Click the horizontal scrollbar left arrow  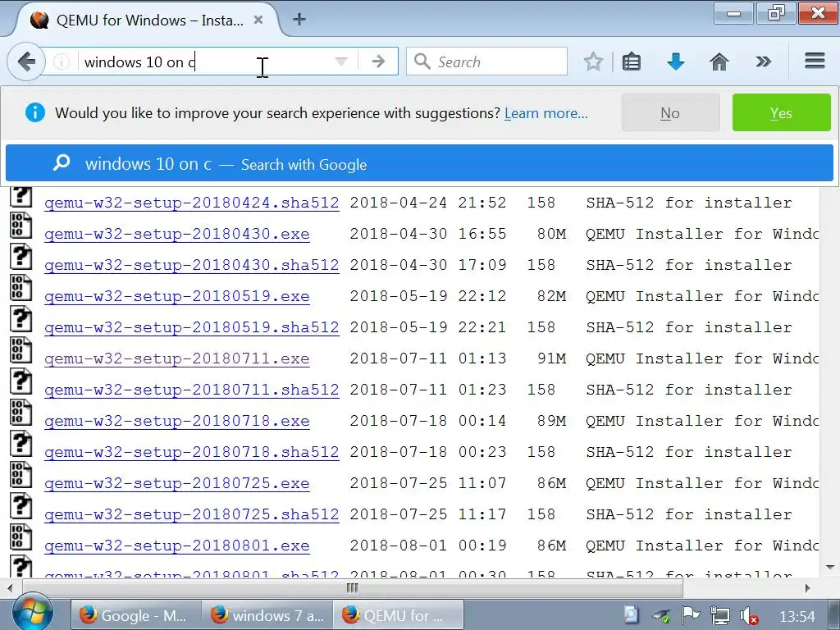coord(10,588)
